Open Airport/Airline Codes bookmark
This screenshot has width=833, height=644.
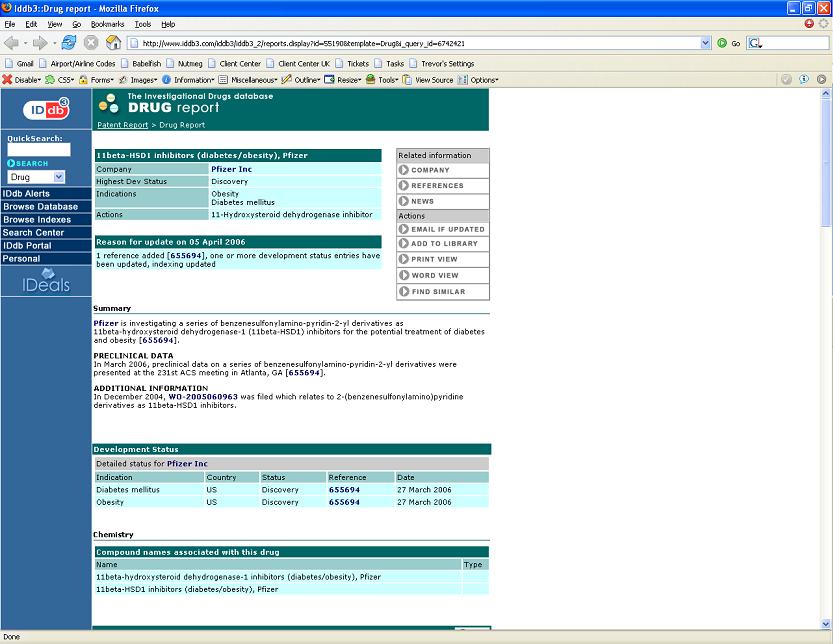(x=77, y=64)
